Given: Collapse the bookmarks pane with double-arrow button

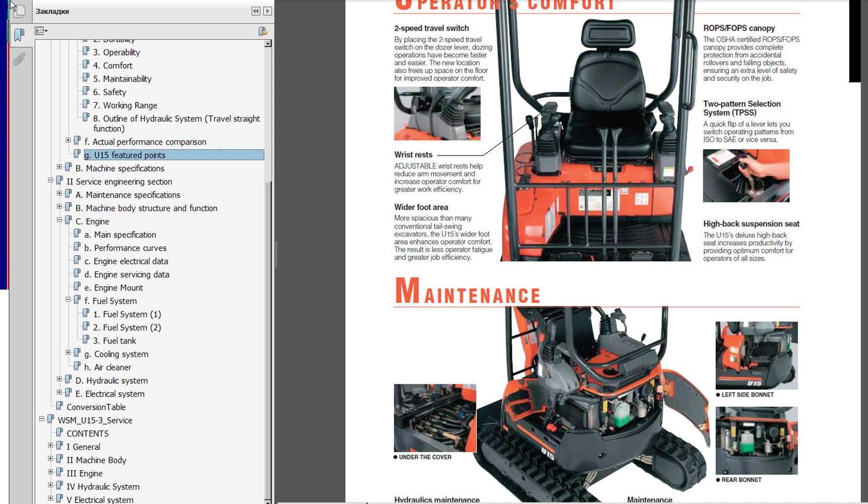Looking at the screenshot, I should [x=256, y=11].
